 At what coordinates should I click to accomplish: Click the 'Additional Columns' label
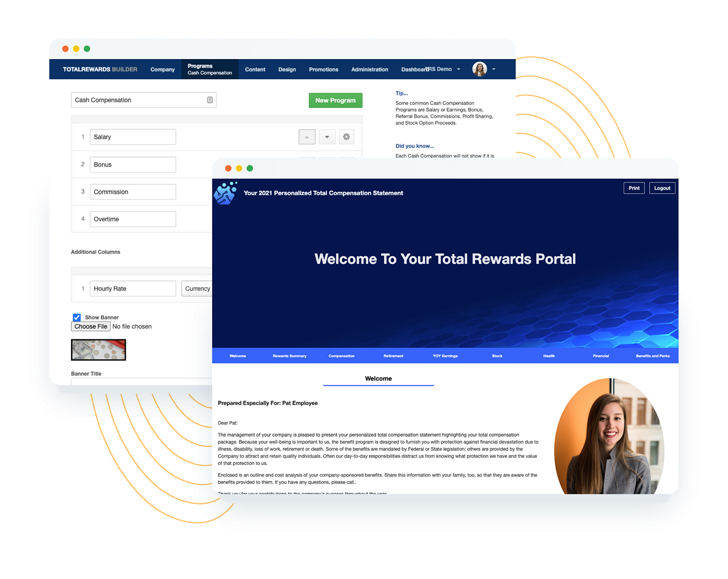(x=95, y=252)
